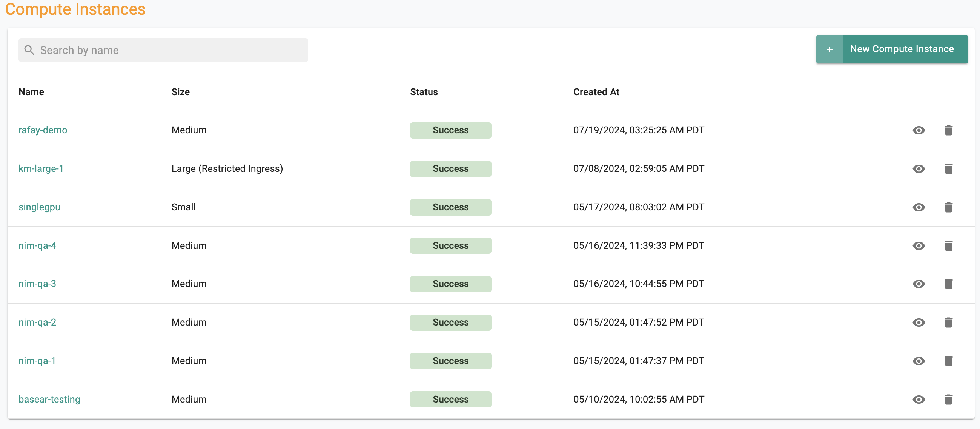
Task: Remove nim-qa-3 with the trash icon
Action: coord(948,284)
